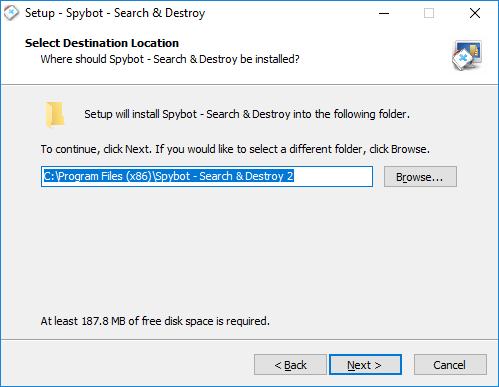Image resolution: width=499 pixels, height=387 pixels.
Task: Click the empty gray area below the path field
Action: 249,250
